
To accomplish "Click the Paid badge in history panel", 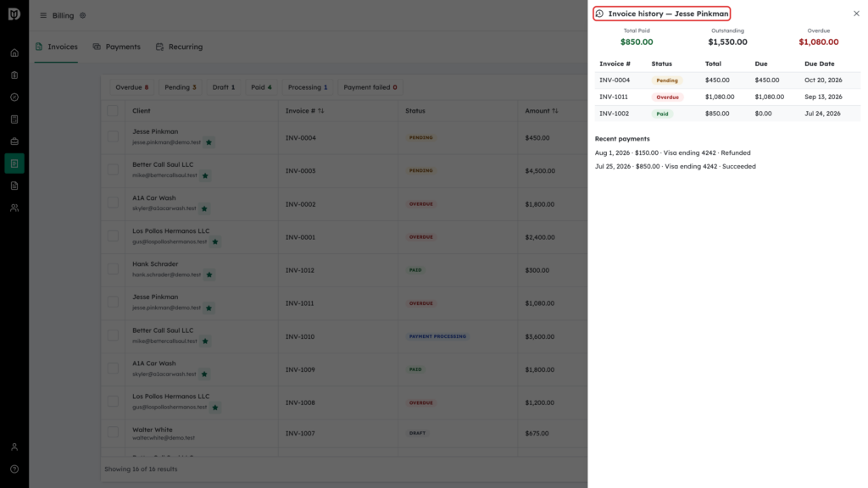I will click(662, 114).
